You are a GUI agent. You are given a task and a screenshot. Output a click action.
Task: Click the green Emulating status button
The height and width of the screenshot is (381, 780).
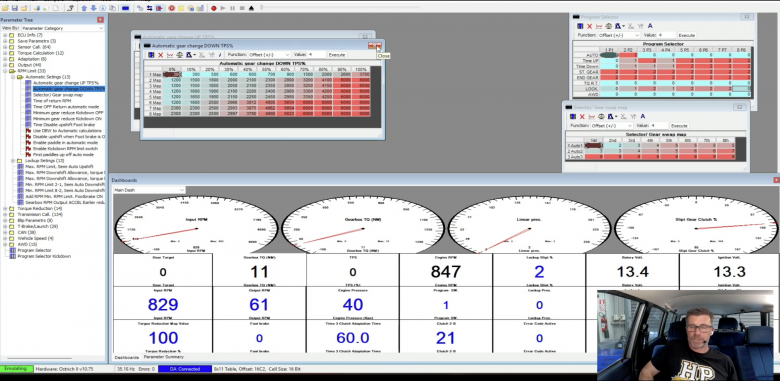pyautogui.click(x=17, y=369)
